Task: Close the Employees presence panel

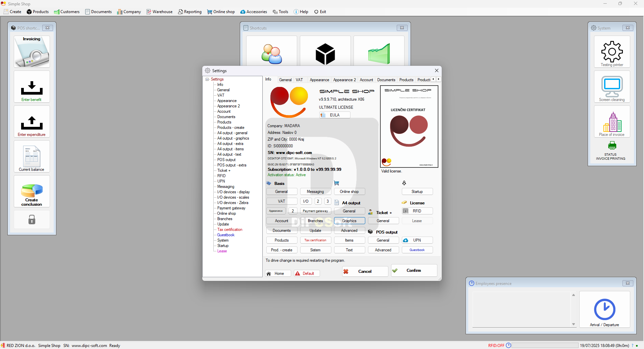Action: coord(628,283)
